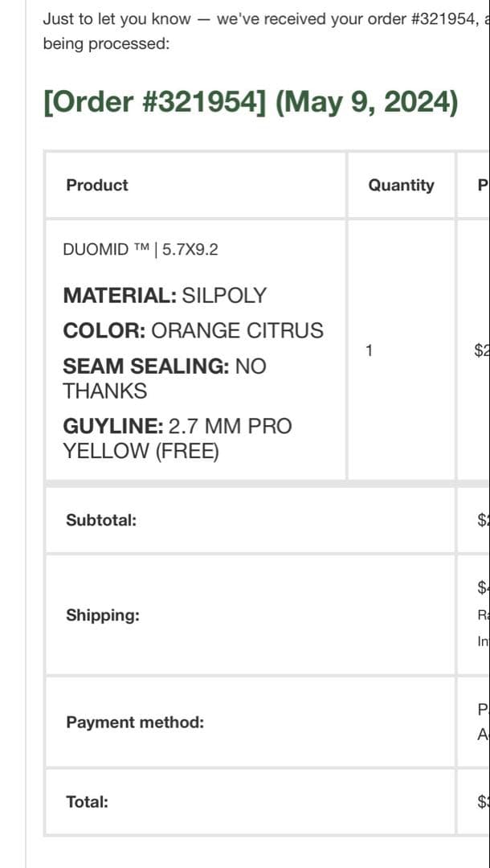
Task: Click the Total label
Action: point(87,801)
